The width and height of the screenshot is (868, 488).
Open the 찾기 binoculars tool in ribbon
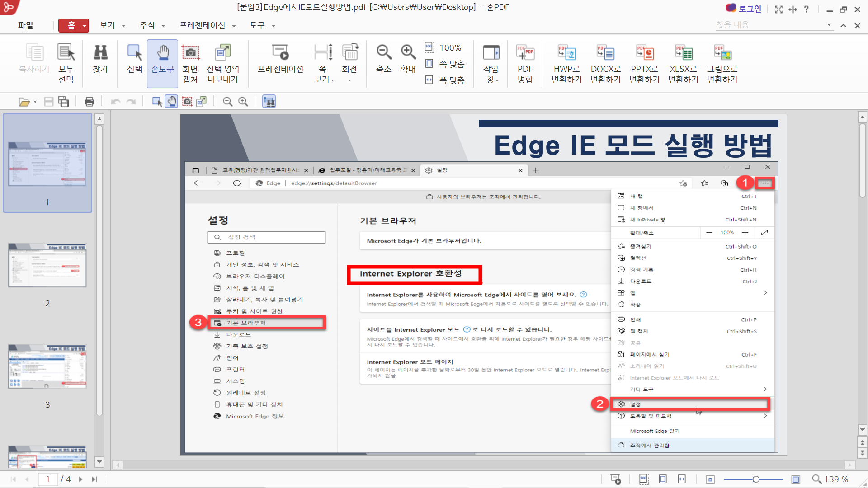click(100, 59)
